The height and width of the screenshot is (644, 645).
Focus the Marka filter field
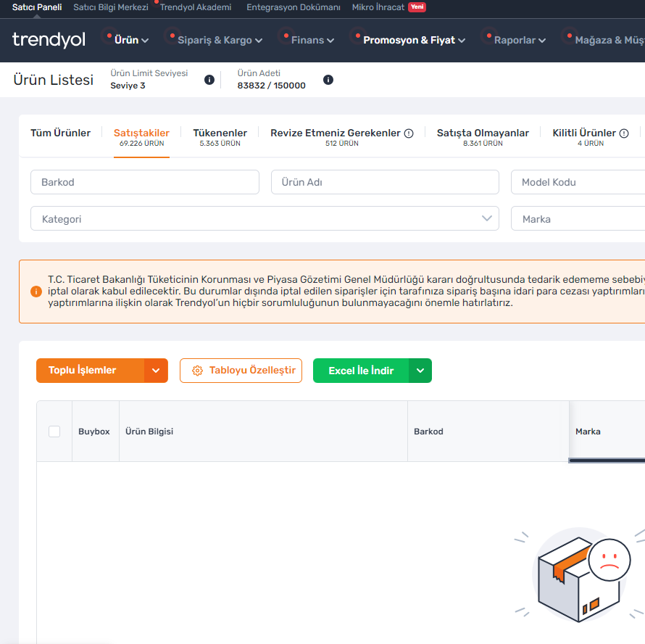pos(578,218)
